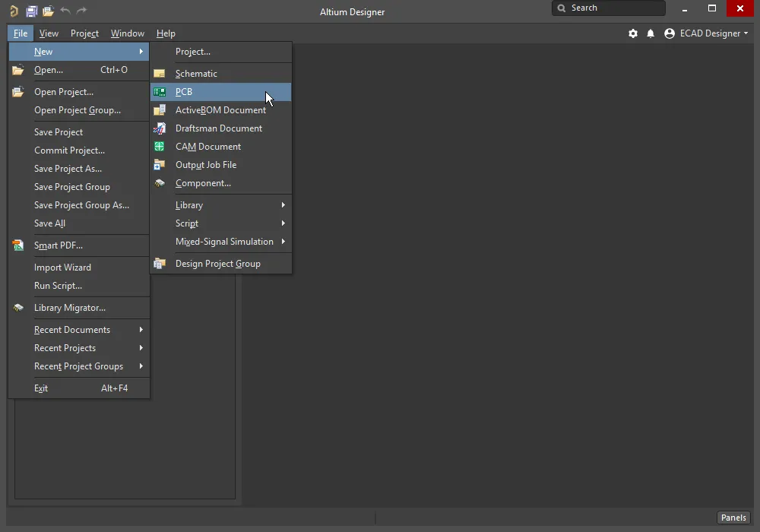Expand the New submenu arrow
Screen dimensions: 760x532
pyautogui.click(x=141, y=52)
